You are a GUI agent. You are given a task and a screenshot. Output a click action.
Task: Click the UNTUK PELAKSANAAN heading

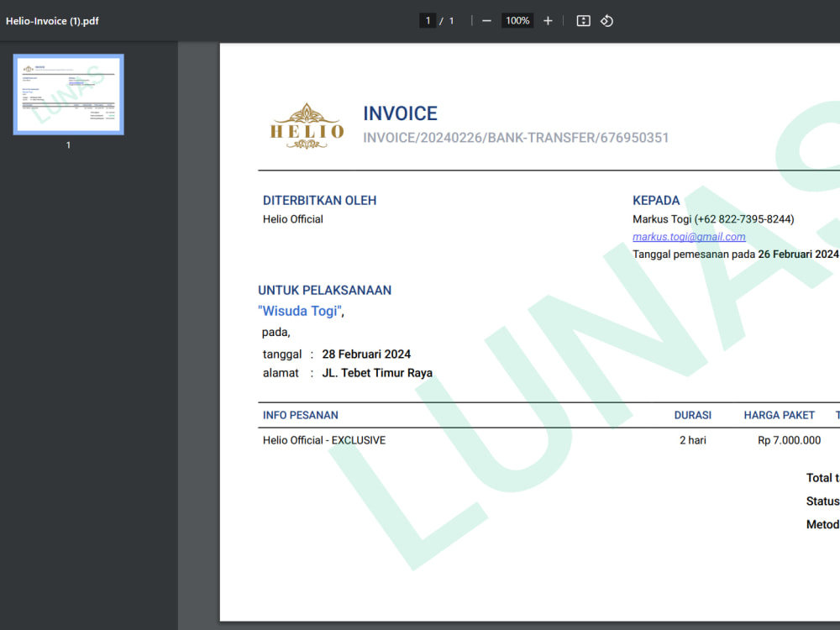click(324, 291)
